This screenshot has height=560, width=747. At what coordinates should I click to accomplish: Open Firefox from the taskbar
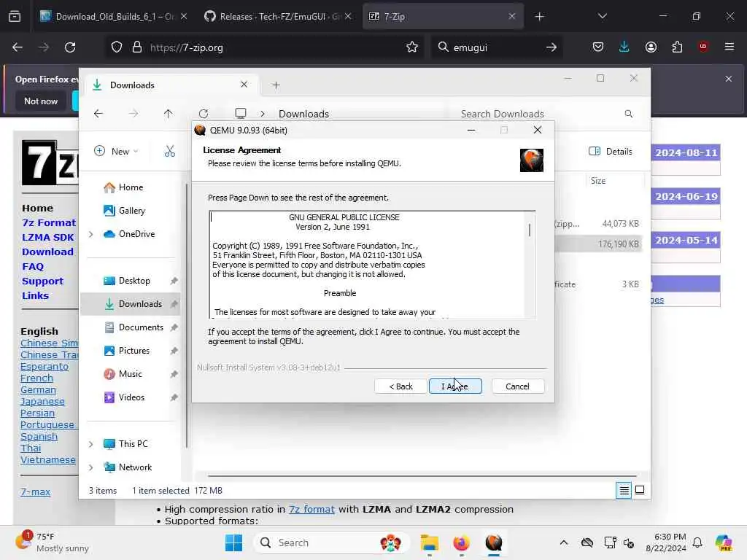461,542
